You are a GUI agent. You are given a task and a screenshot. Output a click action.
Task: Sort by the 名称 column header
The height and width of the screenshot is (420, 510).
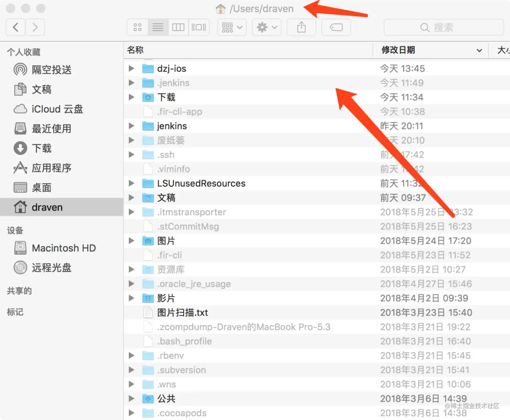(x=248, y=50)
